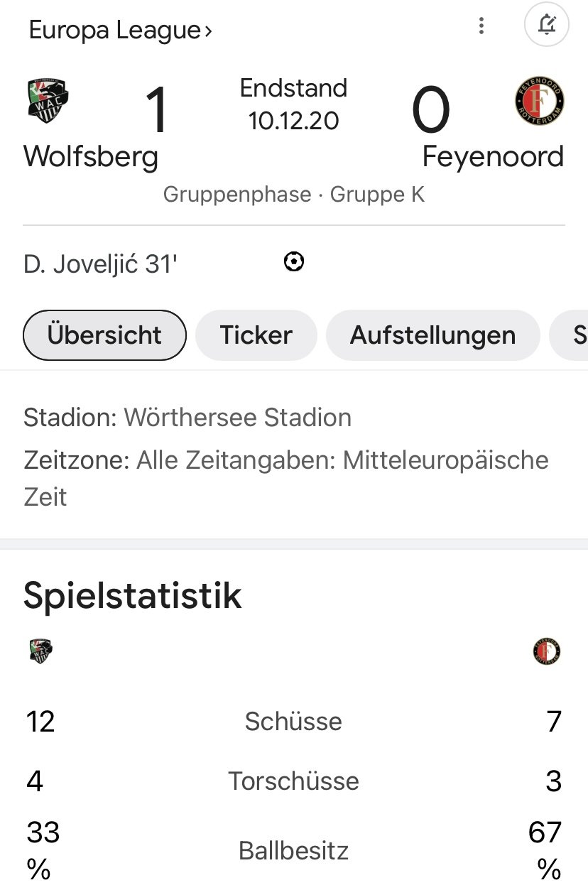Tap Gruppenphase · Gruppe K text
The width and height of the screenshot is (588, 890).
pos(294,195)
